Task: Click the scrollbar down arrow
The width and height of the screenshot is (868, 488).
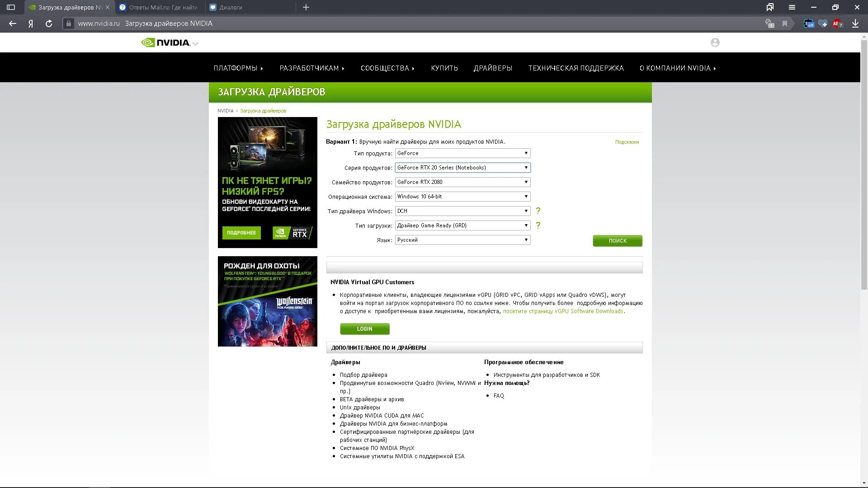Action: [864, 483]
